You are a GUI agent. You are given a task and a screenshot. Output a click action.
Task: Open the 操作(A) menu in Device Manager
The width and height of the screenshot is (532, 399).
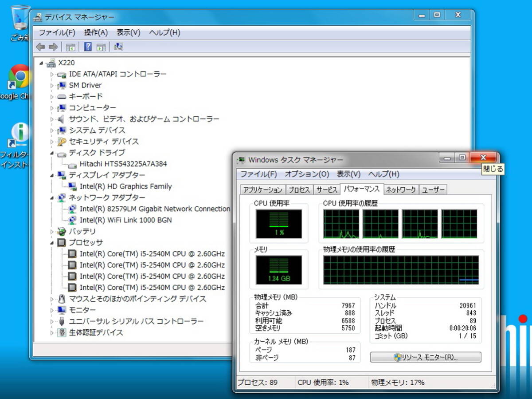(x=96, y=32)
